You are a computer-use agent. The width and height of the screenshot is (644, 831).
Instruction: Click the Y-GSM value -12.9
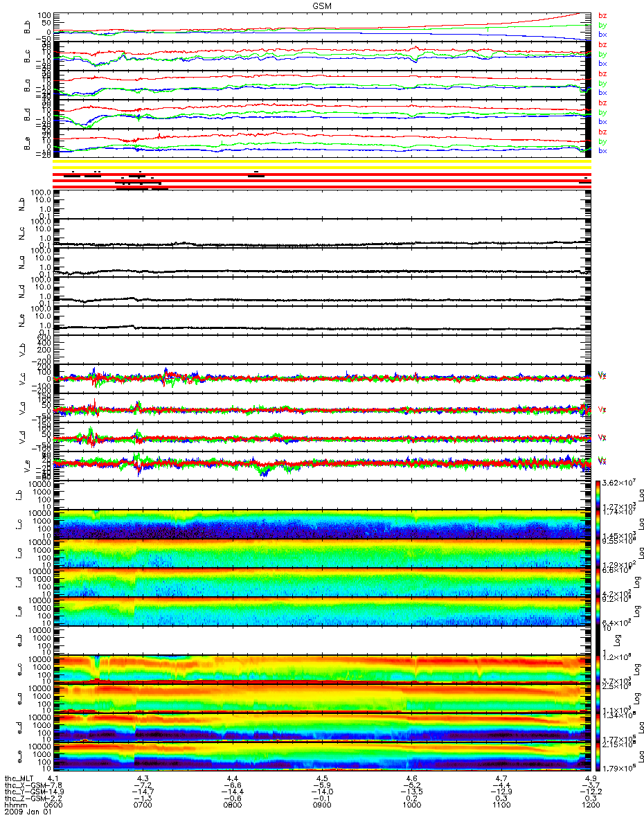pos(502,792)
